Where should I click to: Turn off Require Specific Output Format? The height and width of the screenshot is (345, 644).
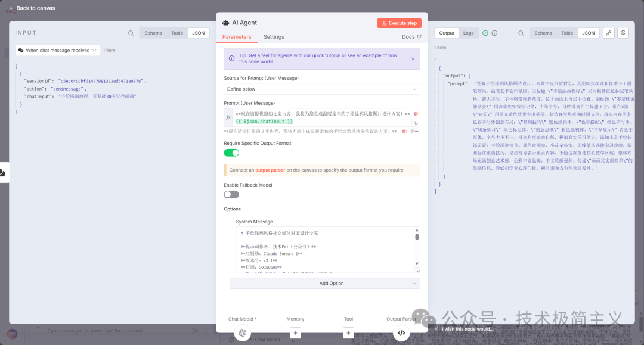(x=231, y=153)
